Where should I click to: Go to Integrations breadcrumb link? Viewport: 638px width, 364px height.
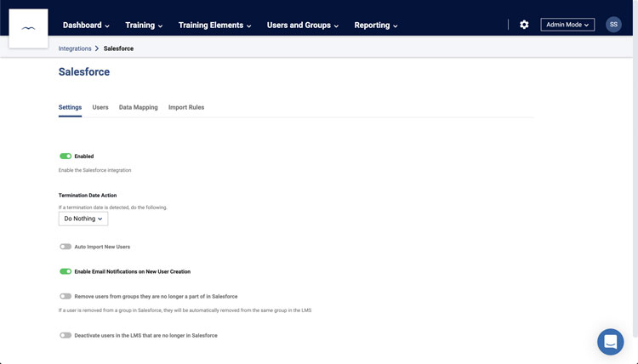coord(75,48)
